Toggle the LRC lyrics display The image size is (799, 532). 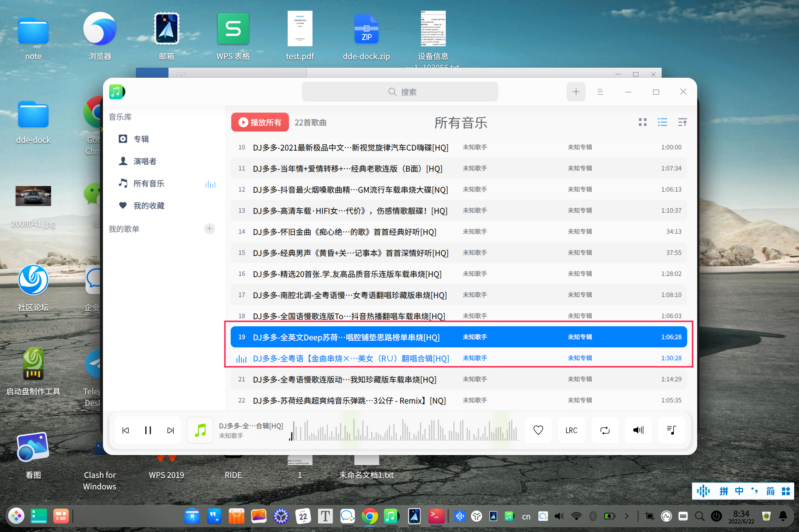(x=571, y=430)
